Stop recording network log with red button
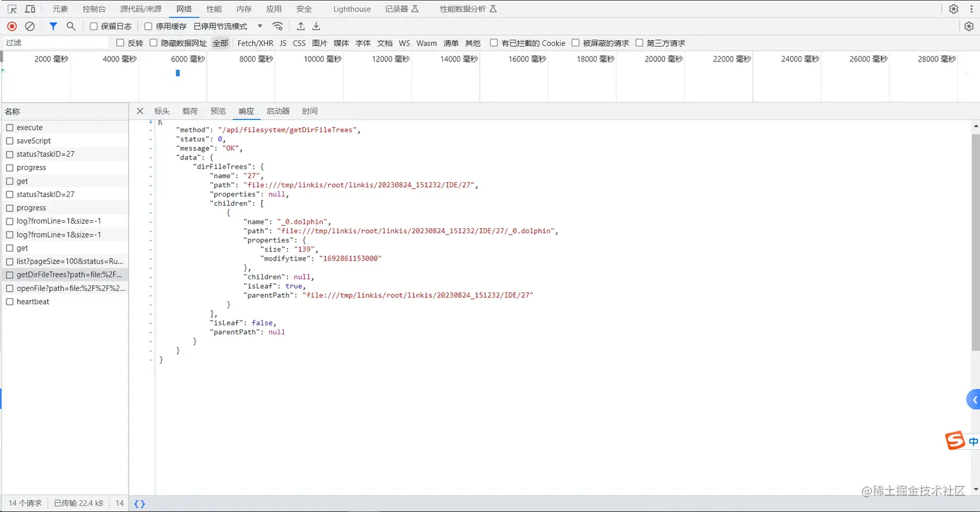The height and width of the screenshot is (512, 980). (x=12, y=26)
